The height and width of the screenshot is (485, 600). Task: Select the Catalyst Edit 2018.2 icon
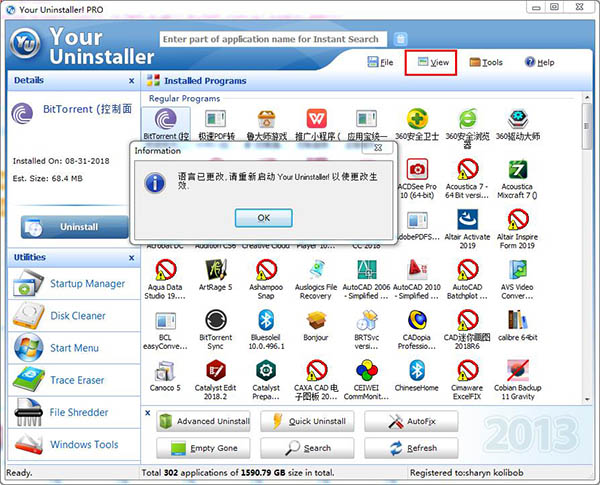[216, 370]
